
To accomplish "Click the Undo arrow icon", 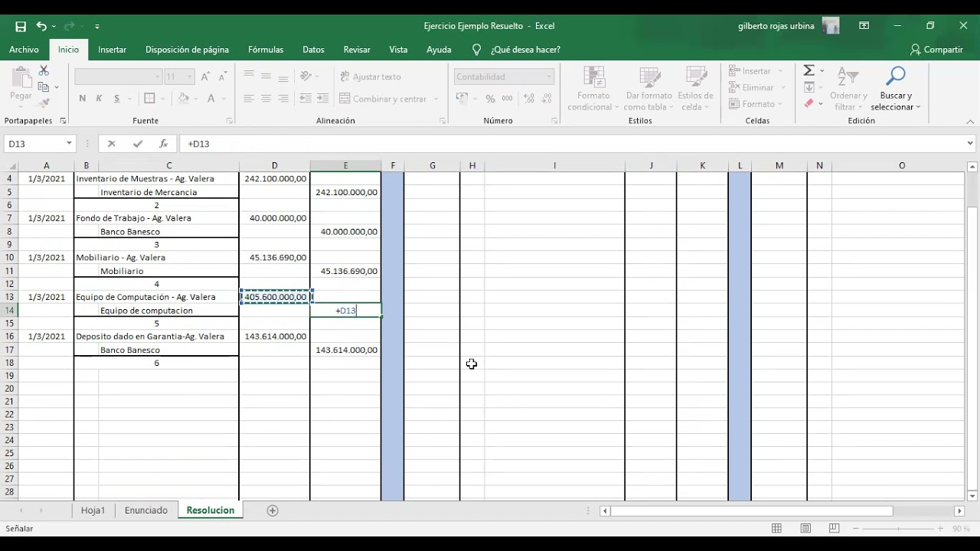I will 41,26.
